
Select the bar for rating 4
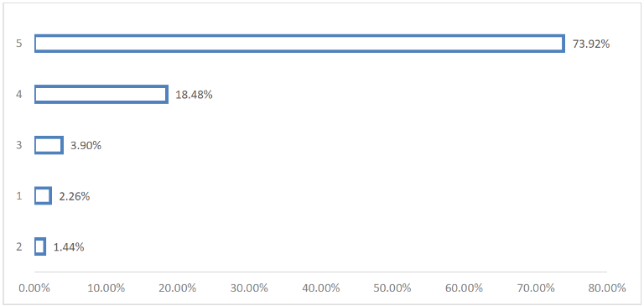pos(101,95)
